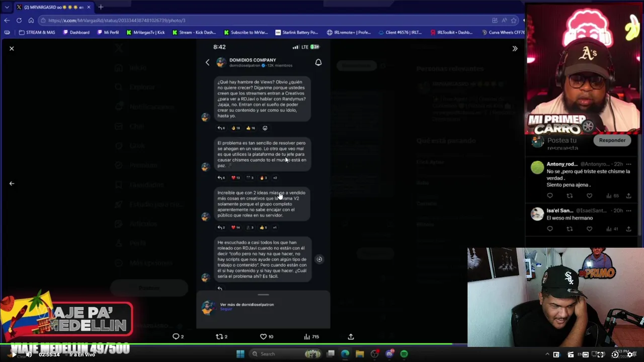The width and height of the screenshot is (644, 362).
Task: View analytics for Antony_rod's comment showing 65
Action: [x=612, y=196]
